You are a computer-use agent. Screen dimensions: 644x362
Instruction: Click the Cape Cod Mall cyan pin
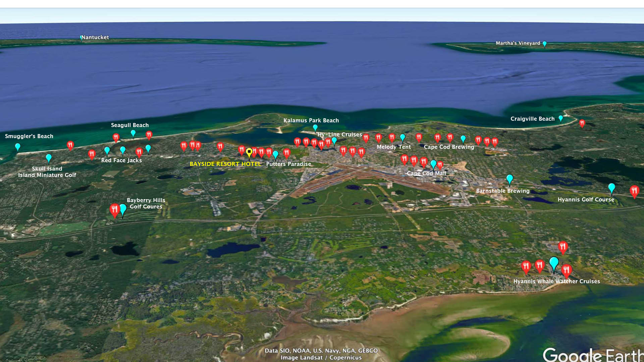tap(433, 165)
